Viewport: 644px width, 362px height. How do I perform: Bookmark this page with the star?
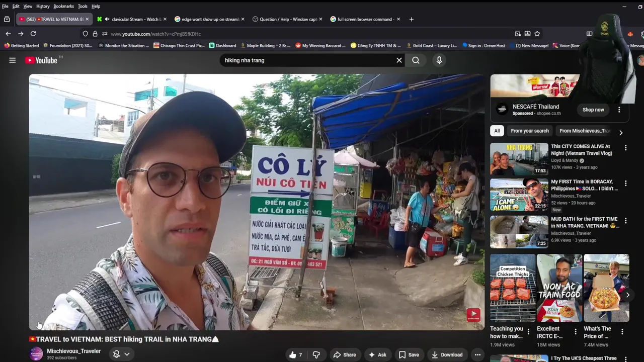[537, 34]
